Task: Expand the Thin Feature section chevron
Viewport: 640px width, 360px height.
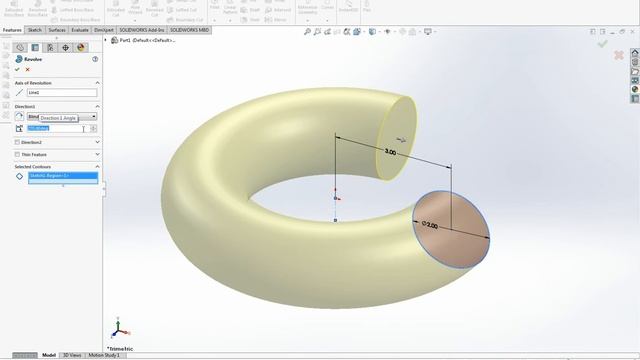Action: pyautogui.click(x=97, y=154)
